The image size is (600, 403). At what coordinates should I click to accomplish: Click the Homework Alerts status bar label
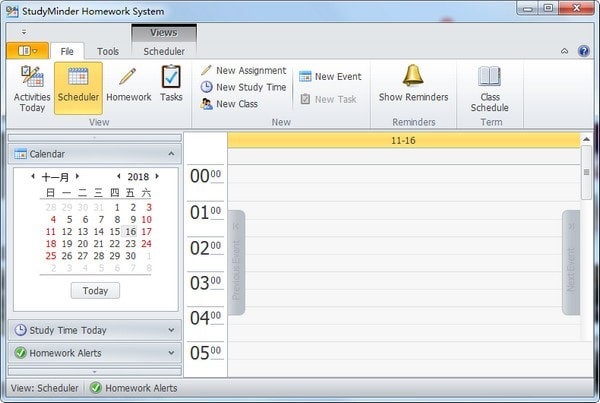(x=141, y=388)
